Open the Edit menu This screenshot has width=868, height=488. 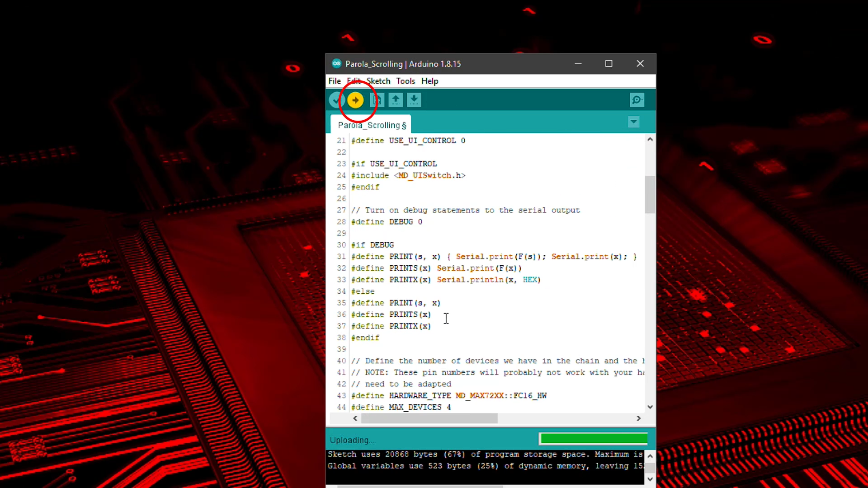[354, 81]
